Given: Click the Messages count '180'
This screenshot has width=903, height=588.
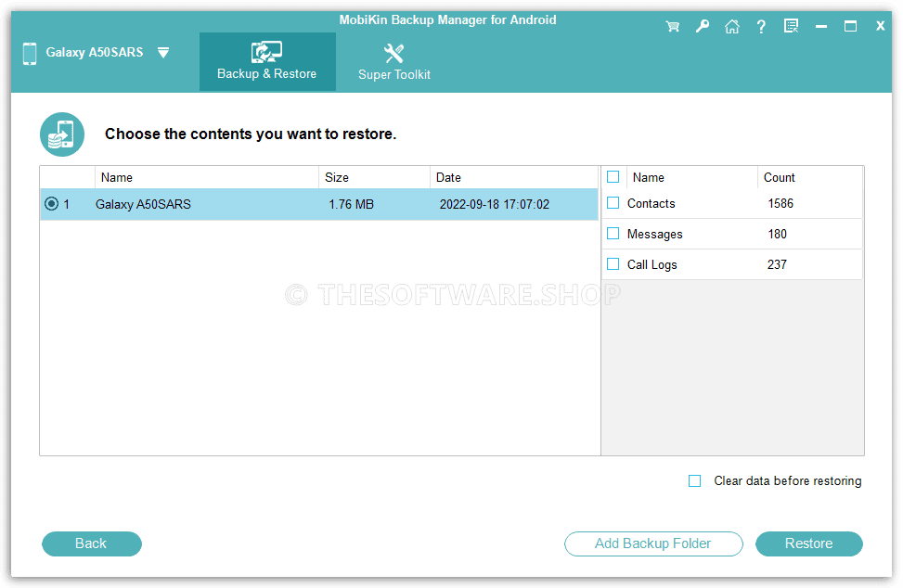Looking at the screenshot, I should tap(777, 234).
